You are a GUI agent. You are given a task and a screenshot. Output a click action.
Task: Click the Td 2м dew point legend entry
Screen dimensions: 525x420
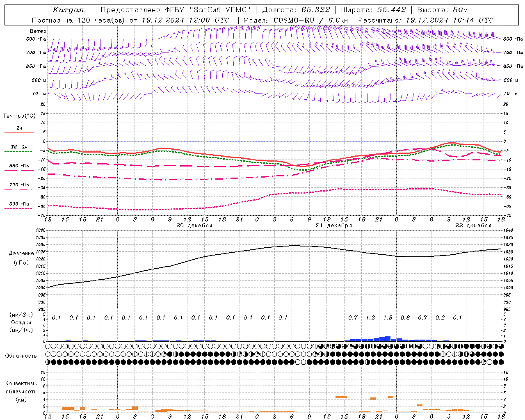[x=19, y=147]
